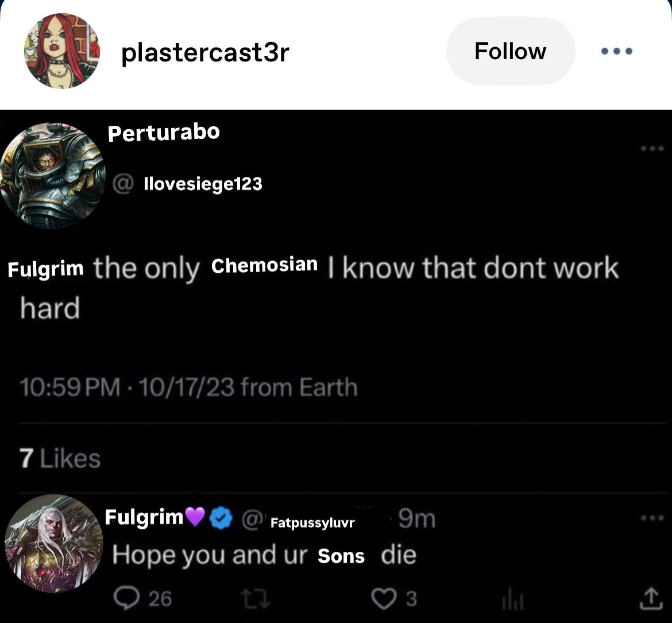Click the share upload icon
Viewport: 672px width, 623px height.
tap(650, 599)
